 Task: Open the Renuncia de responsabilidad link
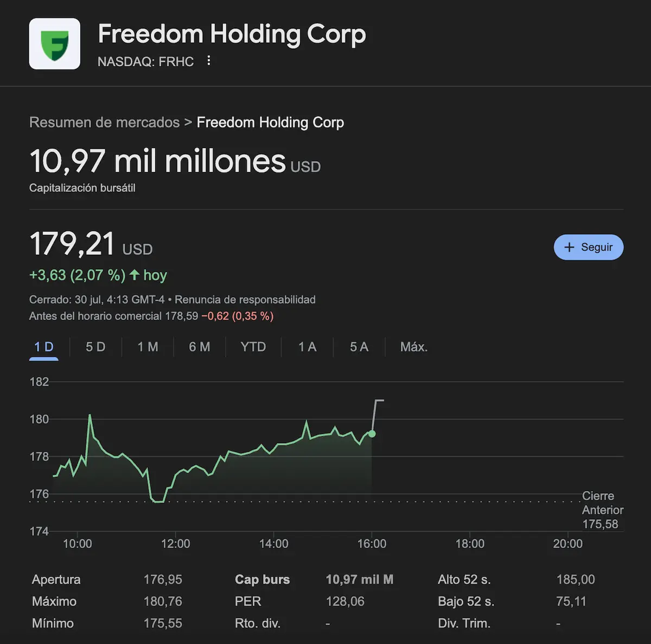point(247,299)
